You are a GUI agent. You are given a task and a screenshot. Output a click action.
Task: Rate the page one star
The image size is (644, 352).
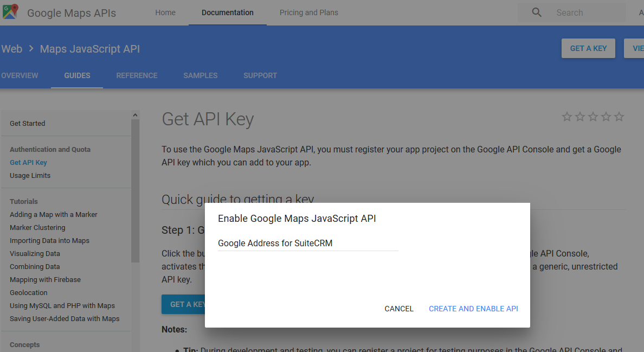click(567, 117)
